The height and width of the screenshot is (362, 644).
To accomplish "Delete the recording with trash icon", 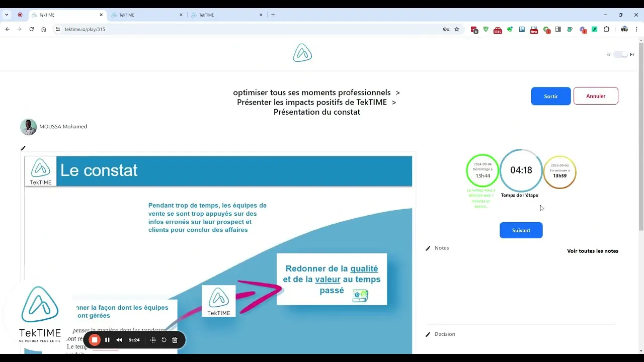I will pos(175,340).
